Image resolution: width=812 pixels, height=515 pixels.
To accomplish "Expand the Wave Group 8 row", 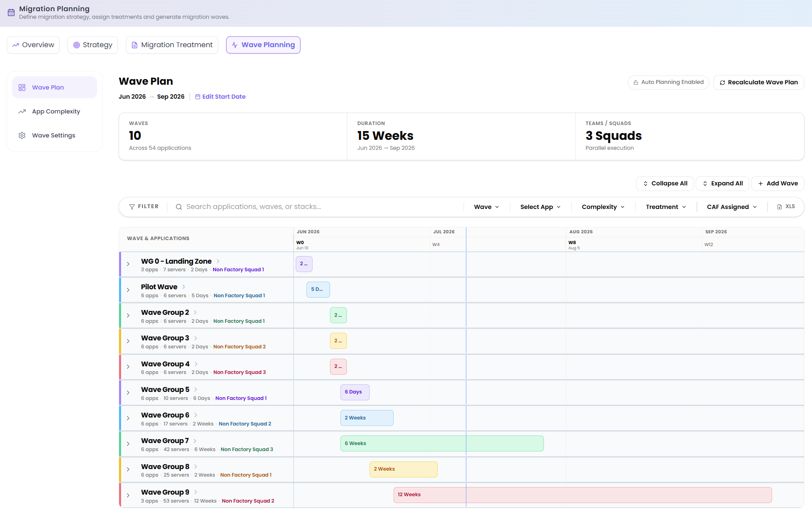I will (128, 469).
